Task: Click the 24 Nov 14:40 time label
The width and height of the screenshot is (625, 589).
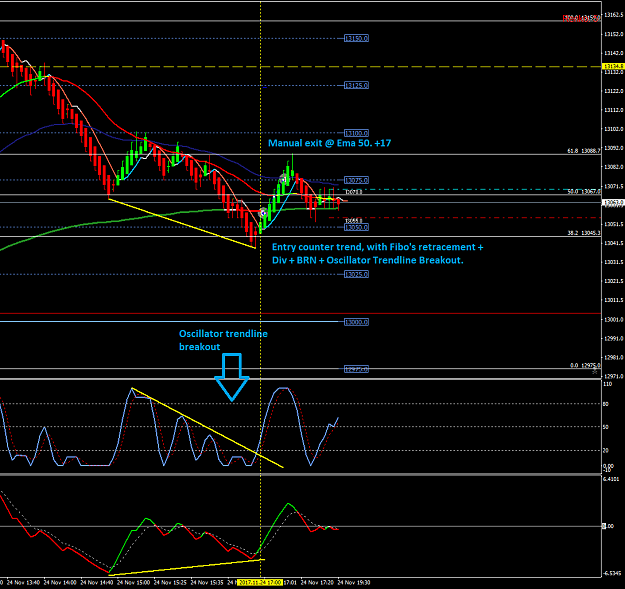Action: [96, 583]
